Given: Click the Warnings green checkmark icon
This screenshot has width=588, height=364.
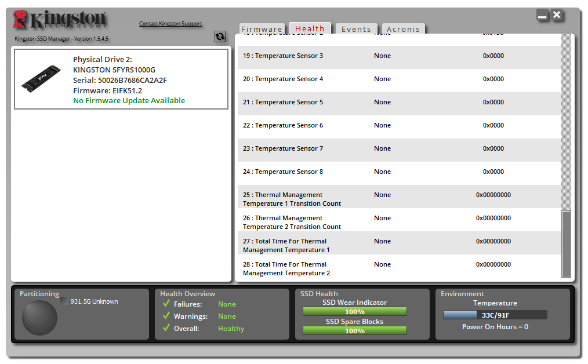Looking at the screenshot, I should coord(166,316).
